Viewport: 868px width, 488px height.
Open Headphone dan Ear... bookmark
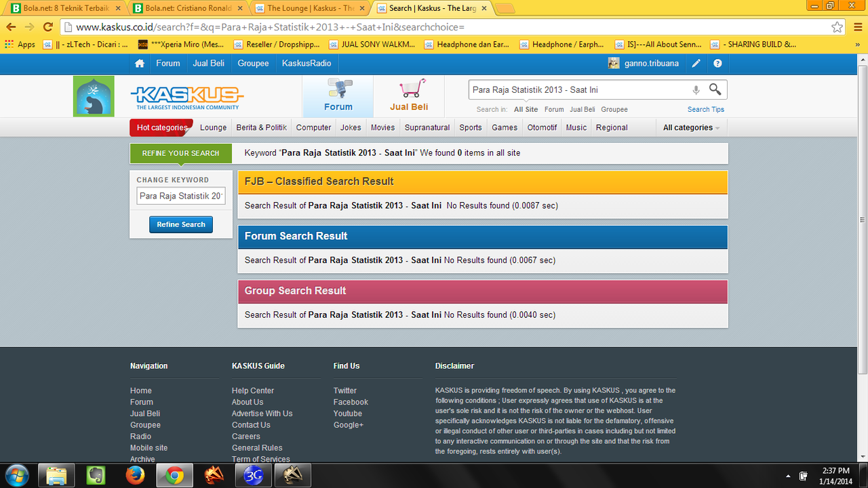(467, 44)
